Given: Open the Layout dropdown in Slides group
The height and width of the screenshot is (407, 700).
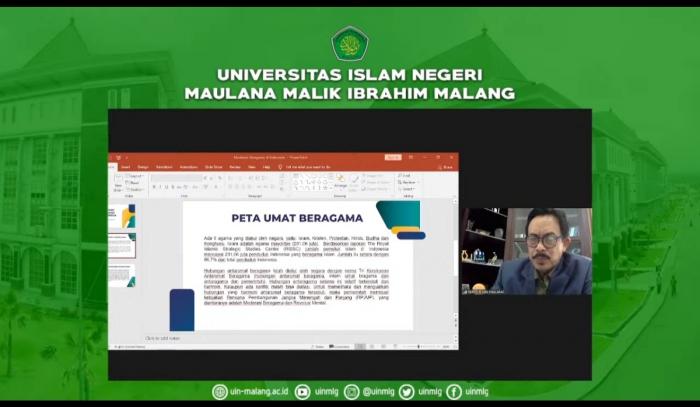Looking at the screenshot, I should click(x=133, y=176).
